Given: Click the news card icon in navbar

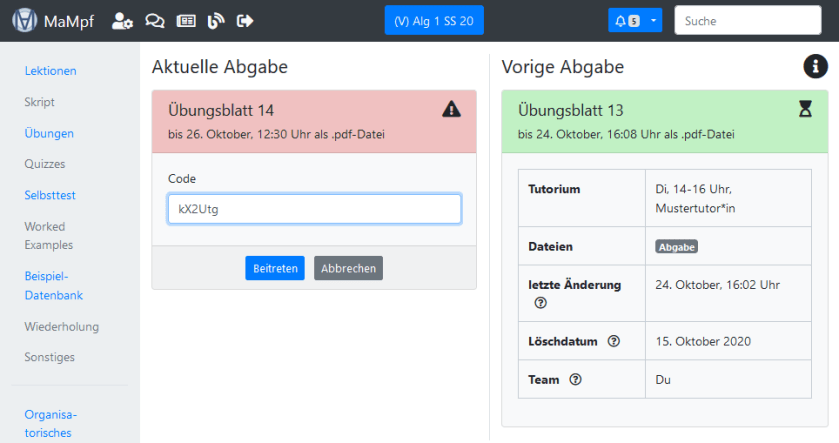Looking at the screenshot, I should pos(185,20).
